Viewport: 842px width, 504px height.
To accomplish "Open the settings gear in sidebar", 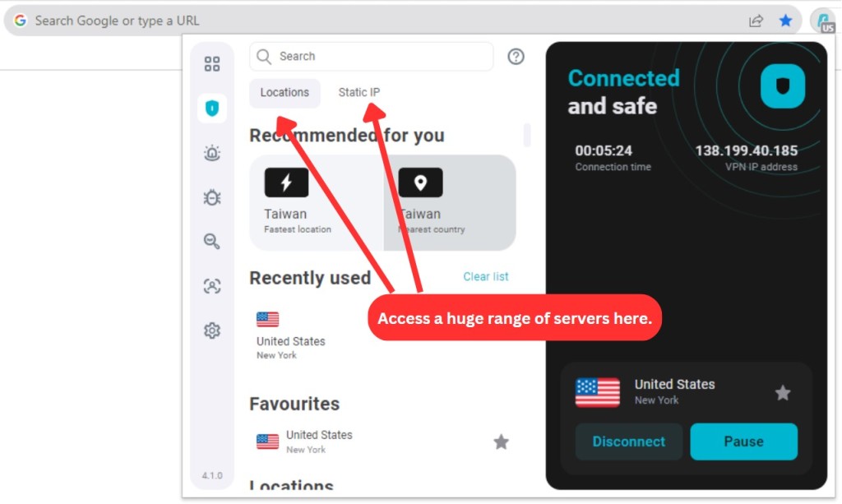I will (x=212, y=330).
